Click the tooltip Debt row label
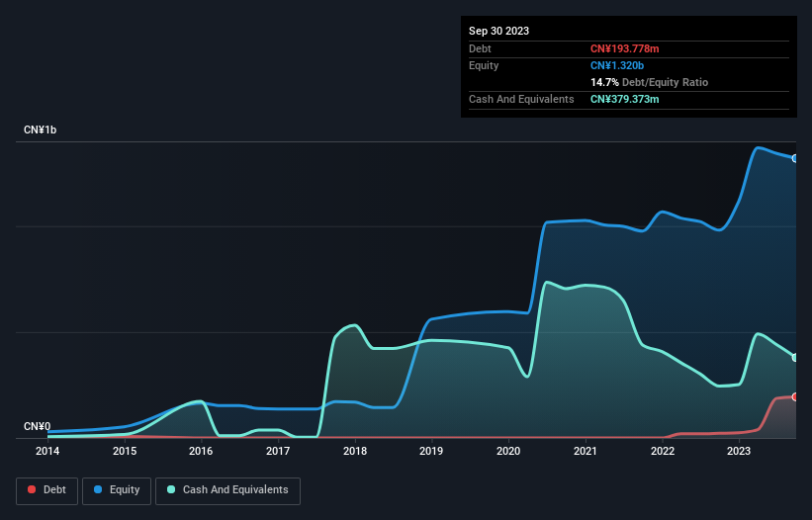 [480, 48]
